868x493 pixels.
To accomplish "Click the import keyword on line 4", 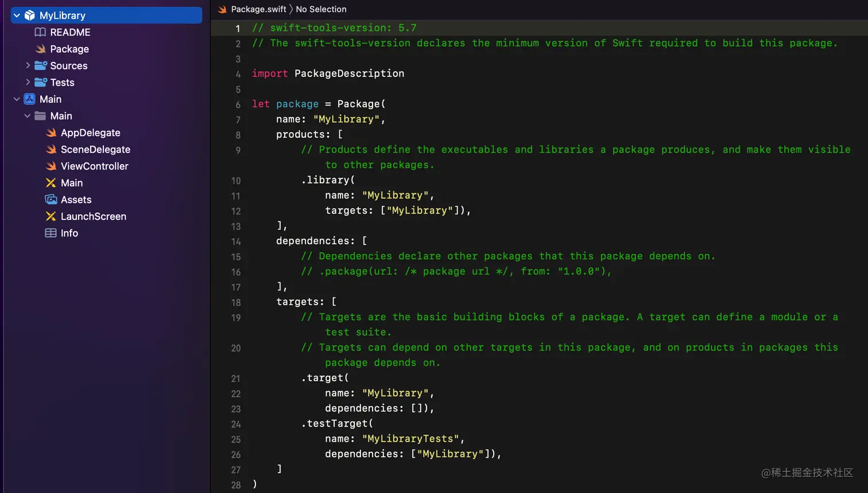I will [x=270, y=73].
